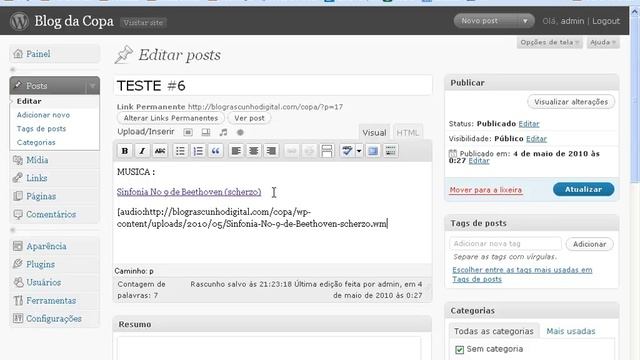
Task: Expand Opções de tela panel
Action: coord(549,42)
